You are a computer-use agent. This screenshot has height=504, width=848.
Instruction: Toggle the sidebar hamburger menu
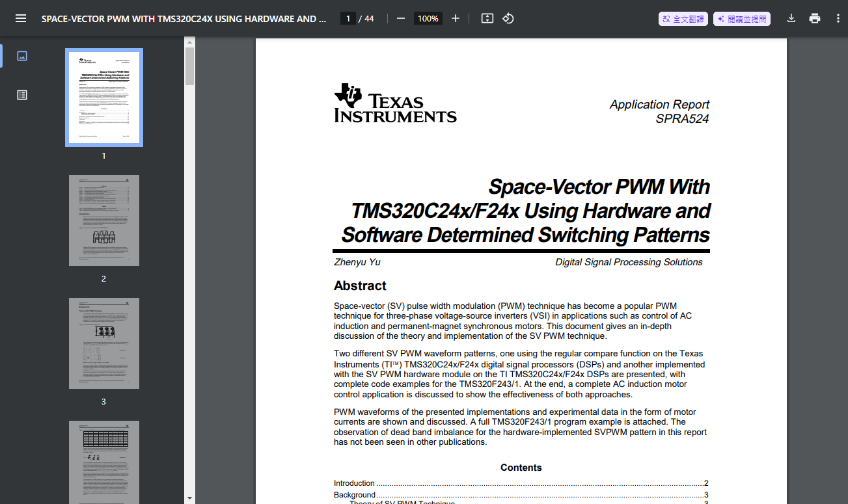point(21,18)
